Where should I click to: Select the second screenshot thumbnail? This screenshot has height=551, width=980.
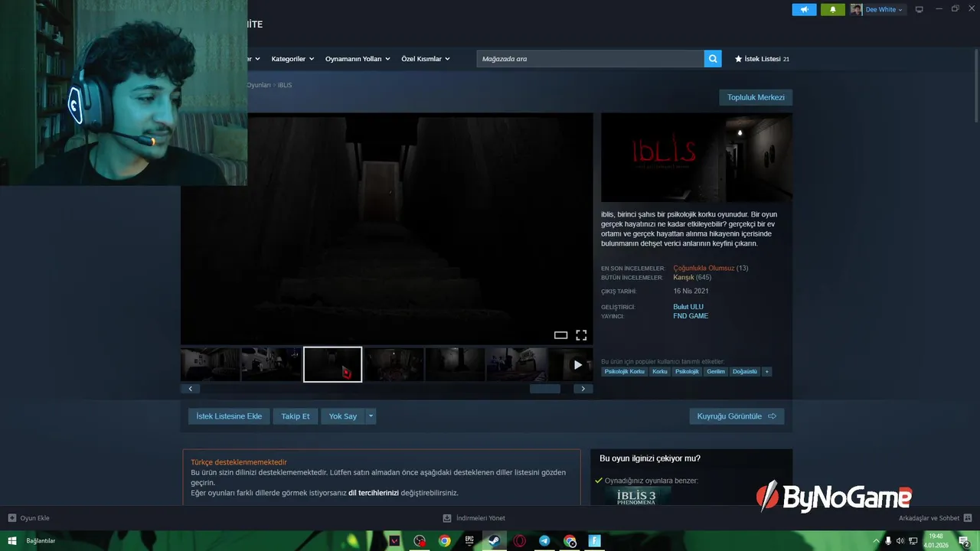coord(272,364)
